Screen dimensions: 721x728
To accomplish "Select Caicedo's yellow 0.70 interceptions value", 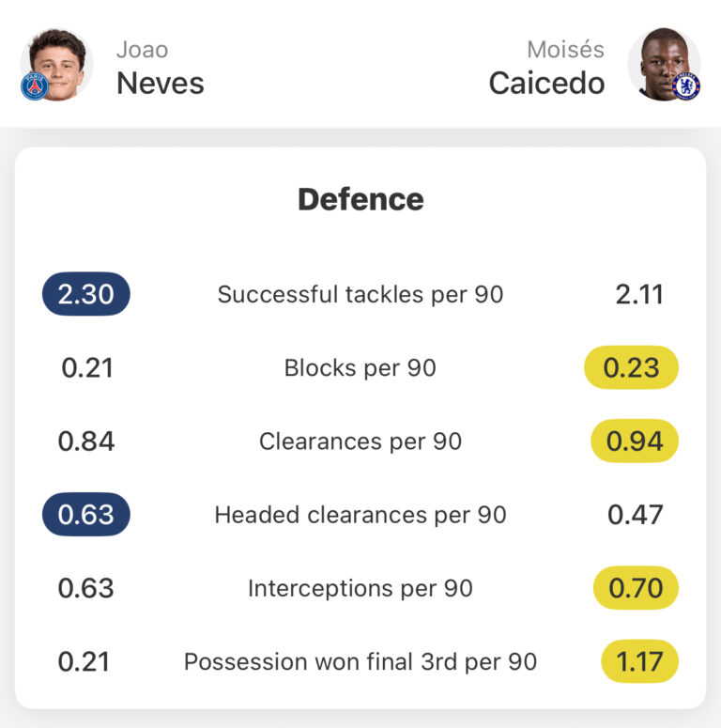I will tap(636, 588).
